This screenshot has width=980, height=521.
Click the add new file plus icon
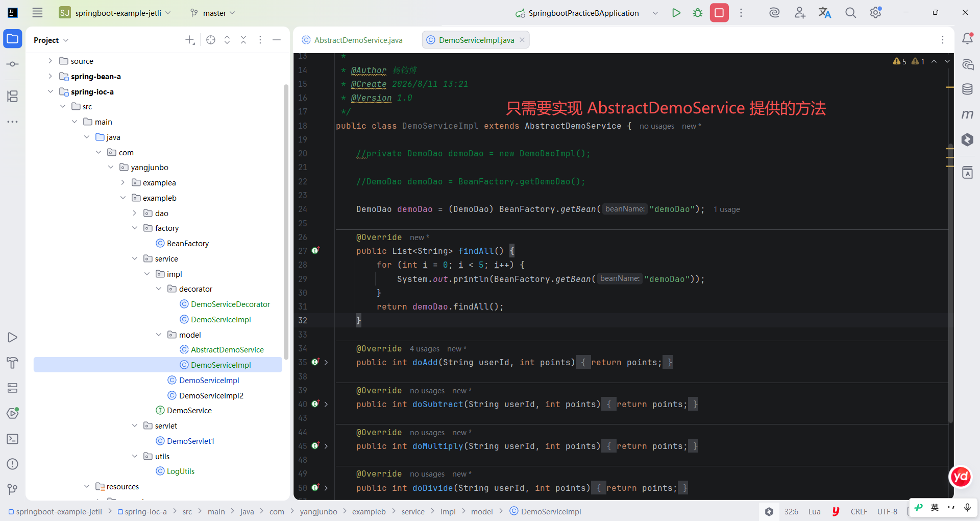tap(190, 40)
